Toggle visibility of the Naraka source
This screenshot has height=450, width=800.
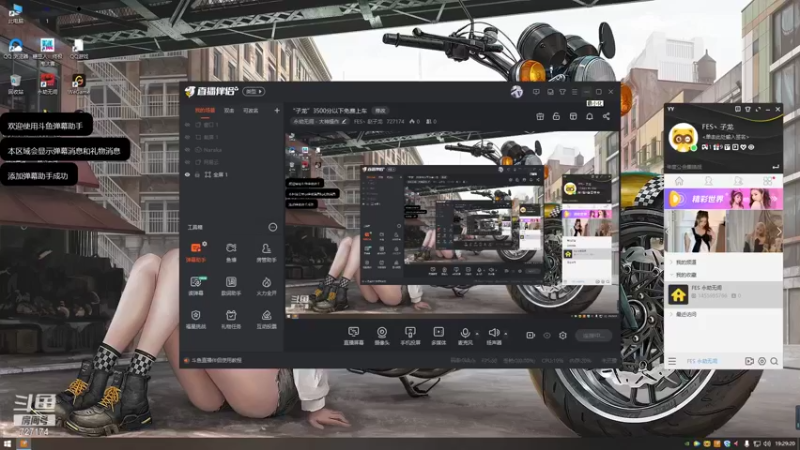(187, 149)
